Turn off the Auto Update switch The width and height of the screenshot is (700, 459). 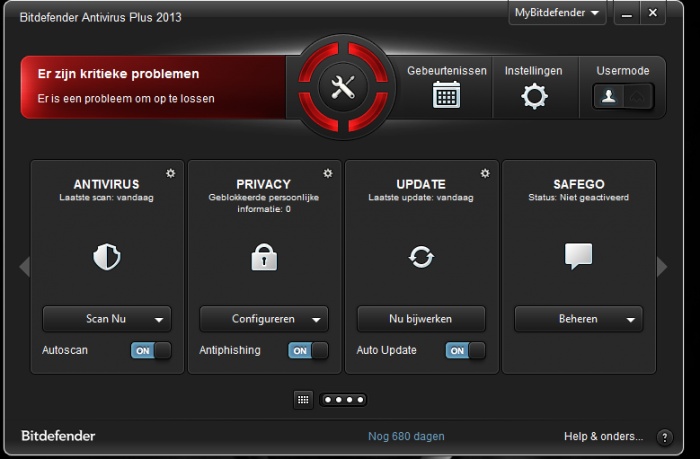click(x=465, y=351)
